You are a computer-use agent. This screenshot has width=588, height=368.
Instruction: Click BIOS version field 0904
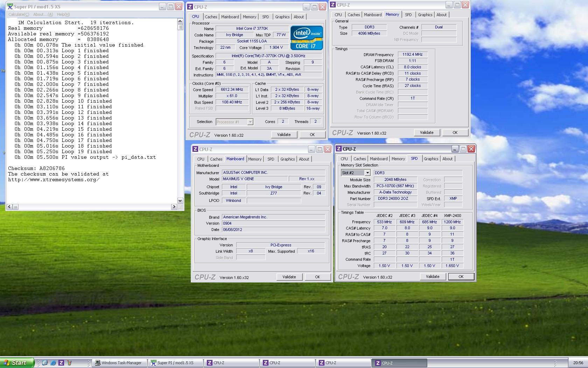point(273,223)
